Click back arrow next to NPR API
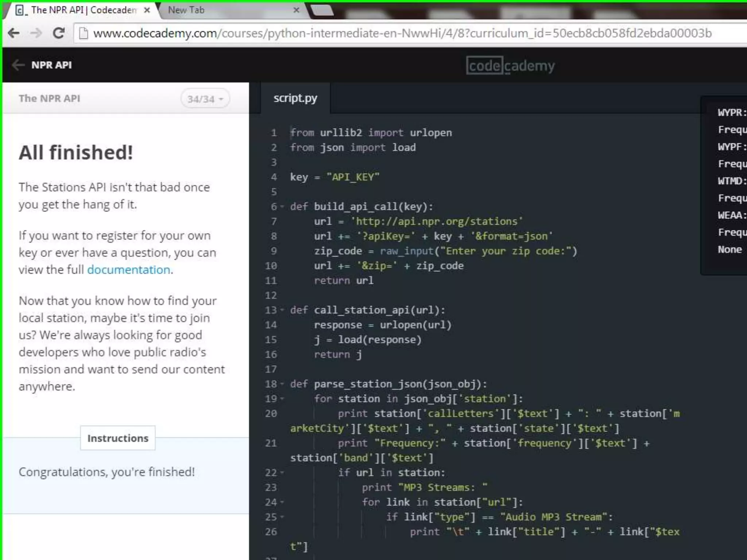Viewport: 747px width, 560px height. coord(18,65)
